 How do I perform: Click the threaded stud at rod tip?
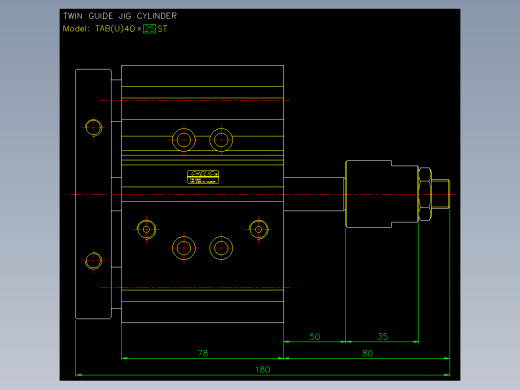click(441, 194)
